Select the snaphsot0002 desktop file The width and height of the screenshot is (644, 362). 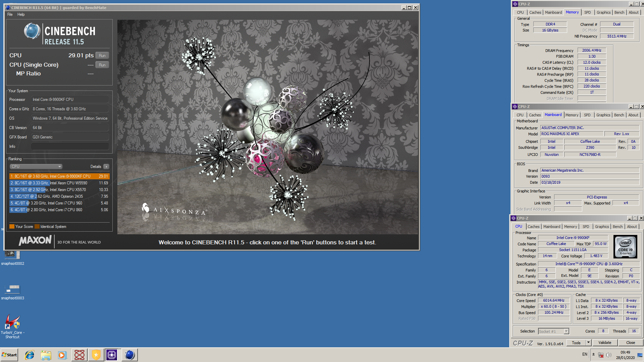tap(12, 258)
